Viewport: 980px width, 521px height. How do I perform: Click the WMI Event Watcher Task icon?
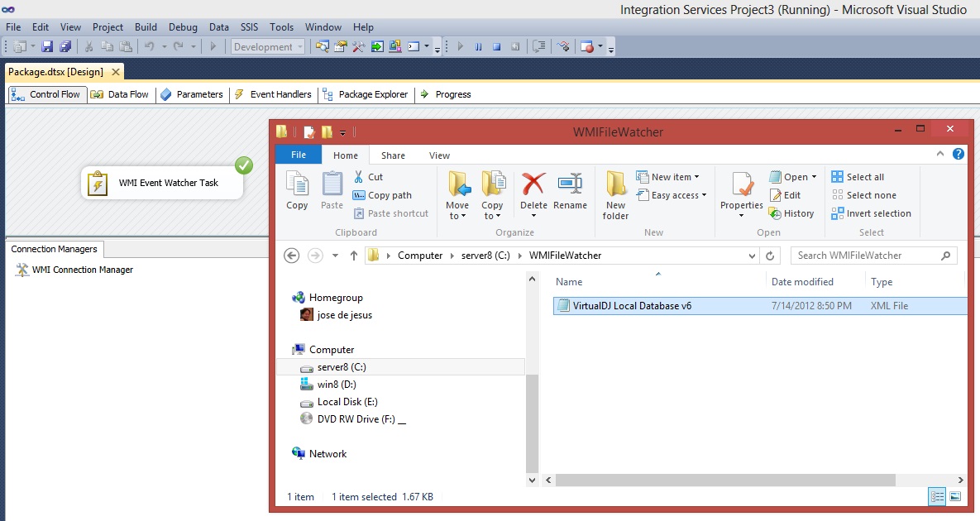pyautogui.click(x=98, y=183)
